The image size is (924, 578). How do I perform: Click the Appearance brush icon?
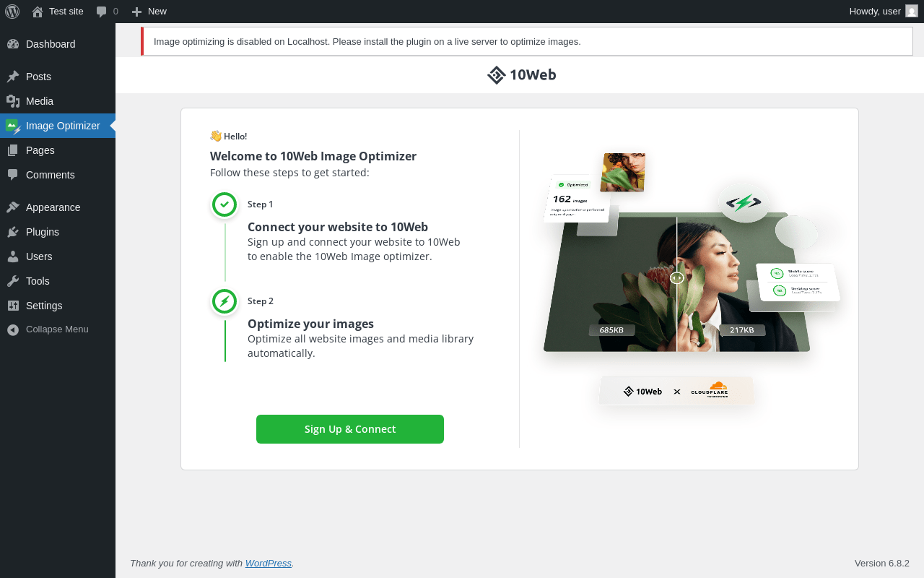pyautogui.click(x=13, y=207)
